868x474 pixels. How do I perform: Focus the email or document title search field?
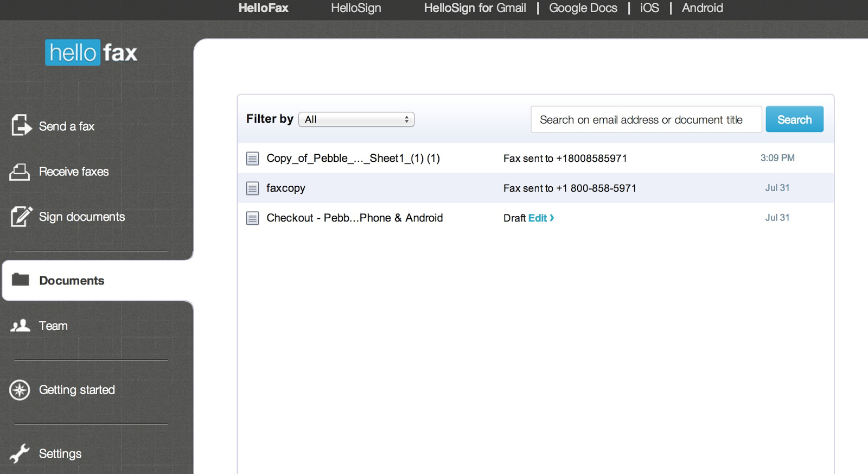click(x=646, y=119)
